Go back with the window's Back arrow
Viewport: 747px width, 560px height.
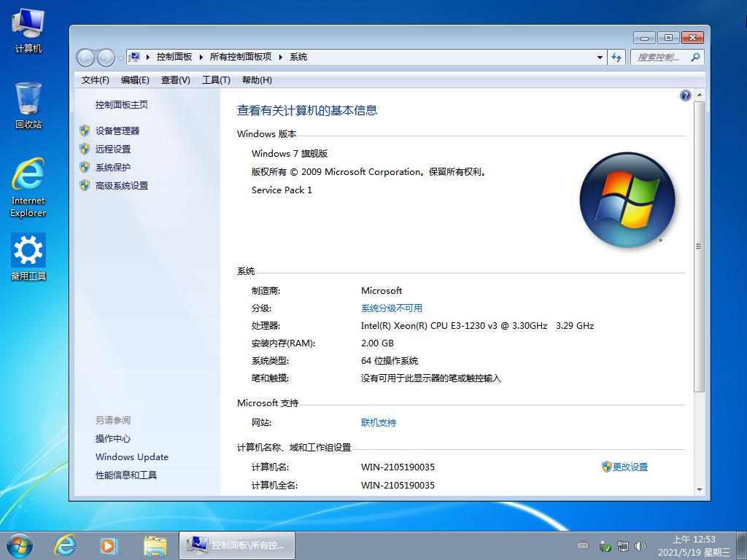coord(86,58)
